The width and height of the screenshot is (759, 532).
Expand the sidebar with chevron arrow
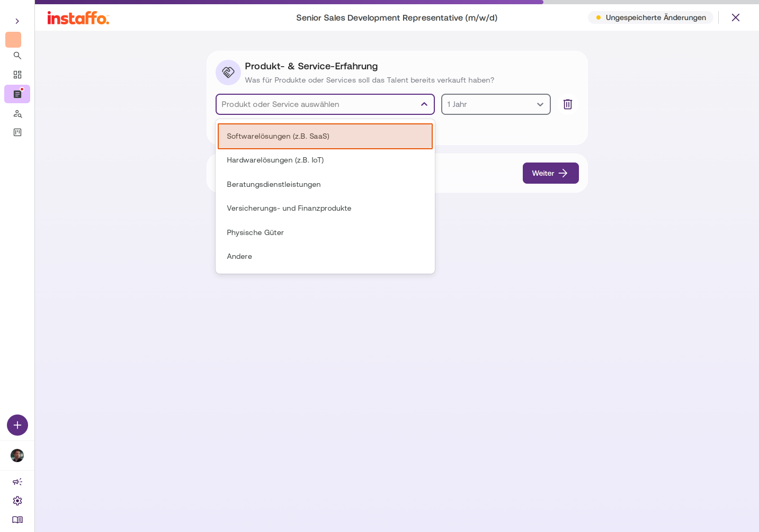coord(17,21)
